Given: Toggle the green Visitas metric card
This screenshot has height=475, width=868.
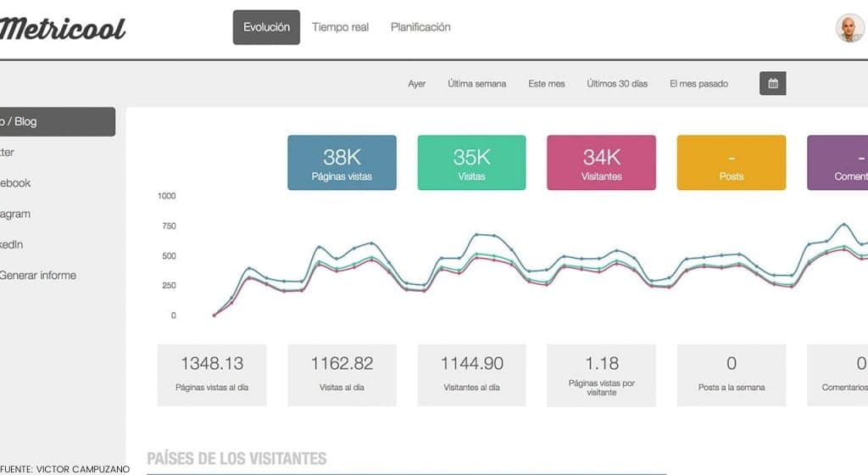Looking at the screenshot, I should pyautogui.click(x=471, y=163).
